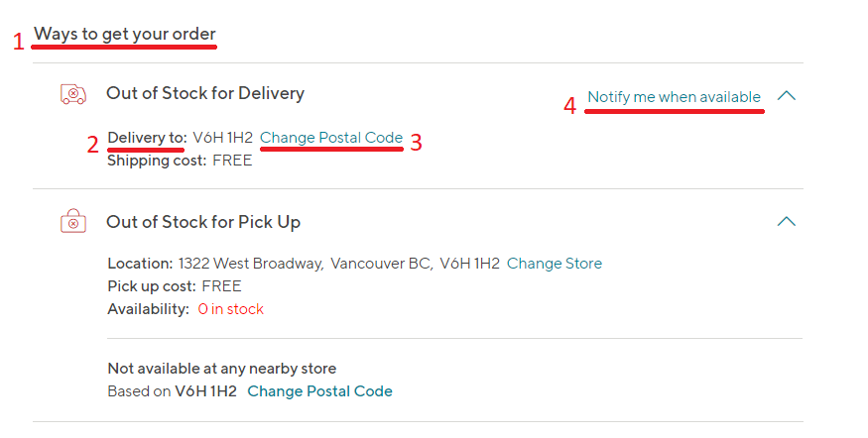Viewport: 868px width, 438px height.
Task: Click the Availability label
Action: [x=148, y=309]
